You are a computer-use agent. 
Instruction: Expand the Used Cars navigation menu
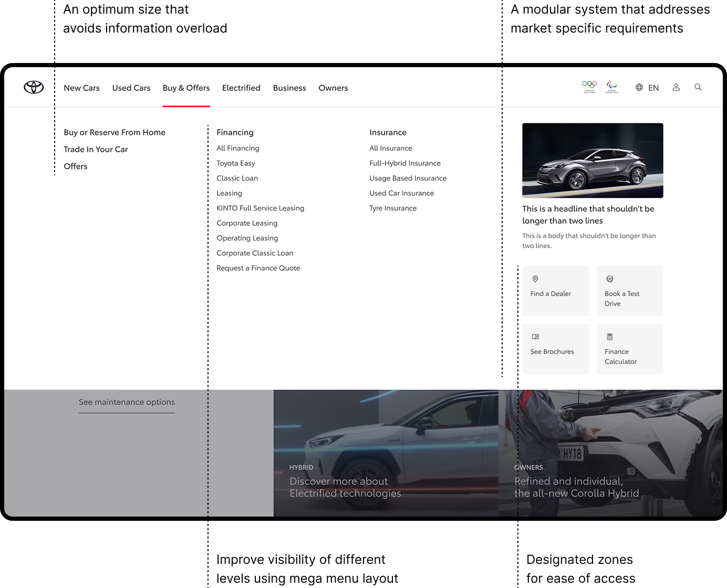click(131, 88)
